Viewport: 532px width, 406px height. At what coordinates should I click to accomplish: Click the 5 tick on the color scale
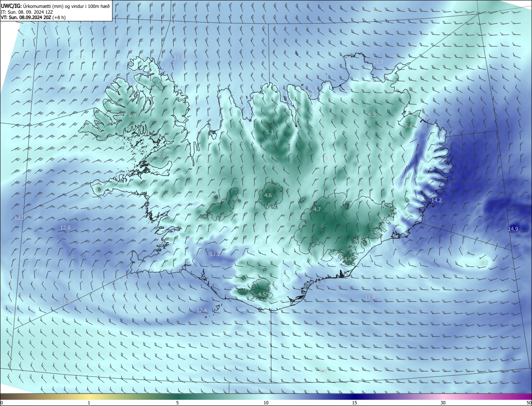[177, 403]
